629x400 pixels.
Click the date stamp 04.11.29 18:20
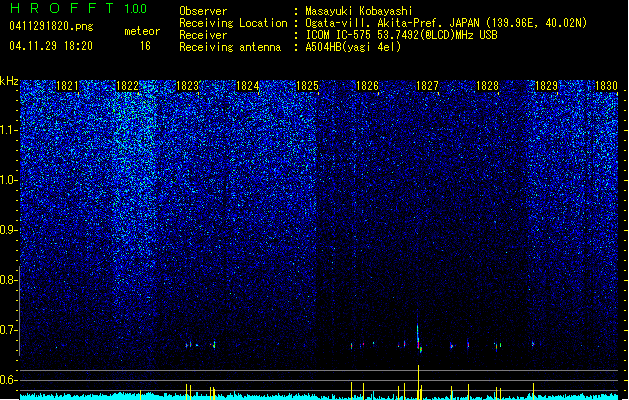51,46
